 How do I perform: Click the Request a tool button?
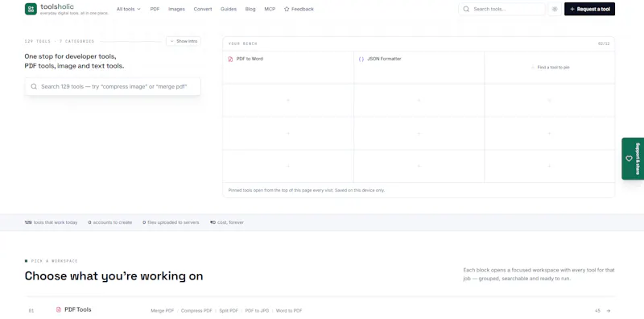pyautogui.click(x=589, y=9)
